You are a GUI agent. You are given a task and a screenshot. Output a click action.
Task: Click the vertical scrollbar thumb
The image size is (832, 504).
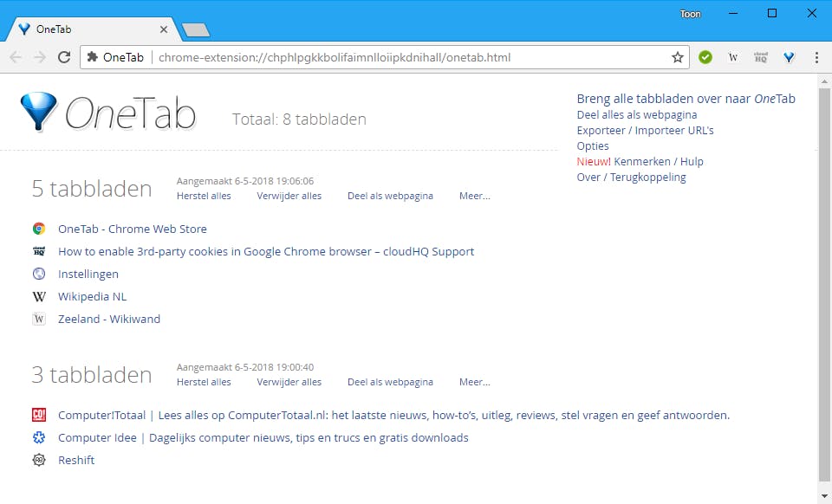(x=824, y=283)
